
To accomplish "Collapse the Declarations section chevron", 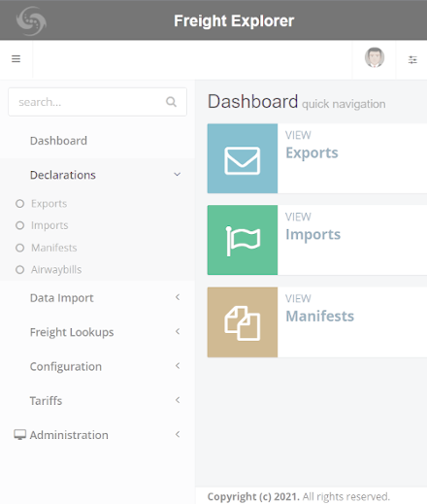I will point(177,175).
